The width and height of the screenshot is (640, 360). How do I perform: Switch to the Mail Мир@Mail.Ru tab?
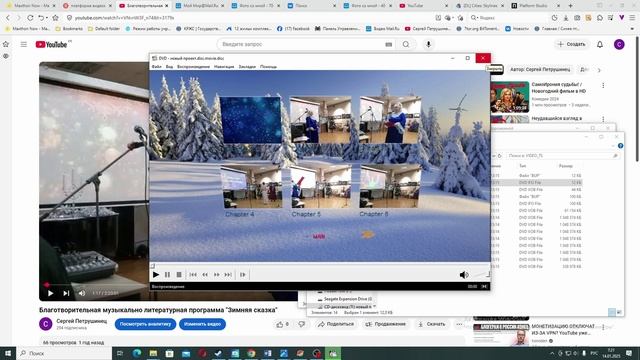(x=199, y=6)
